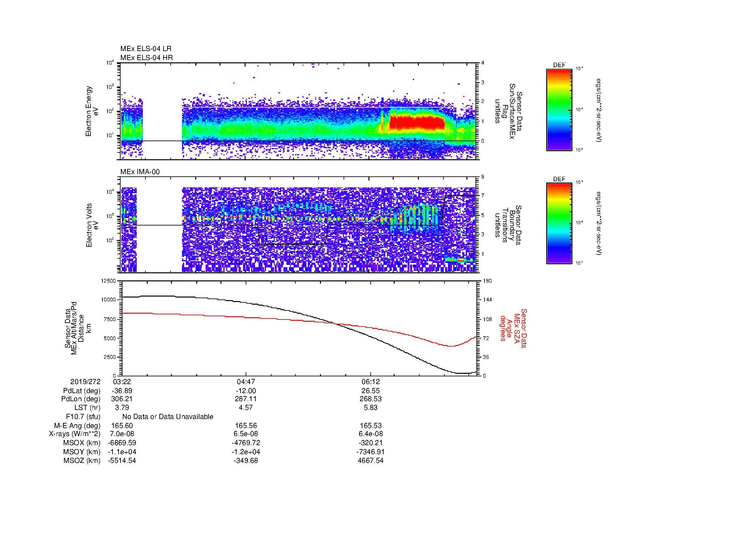This screenshot has height=534, width=756.
Task: Click the PdLat value '-12.00'
Action: click(246, 391)
